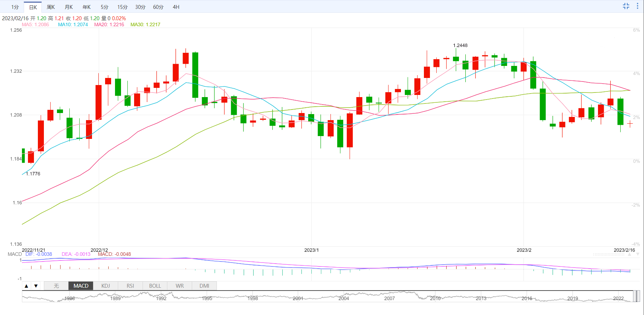The height and width of the screenshot is (315, 644).
Task: Select the RSI indicator button
Action: tap(130, 286)
